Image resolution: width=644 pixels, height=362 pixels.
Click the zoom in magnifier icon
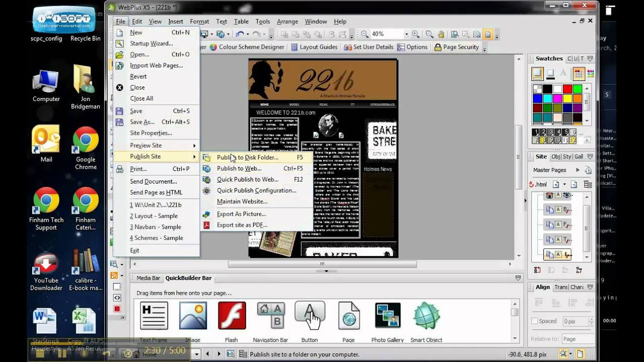(416, 34)
